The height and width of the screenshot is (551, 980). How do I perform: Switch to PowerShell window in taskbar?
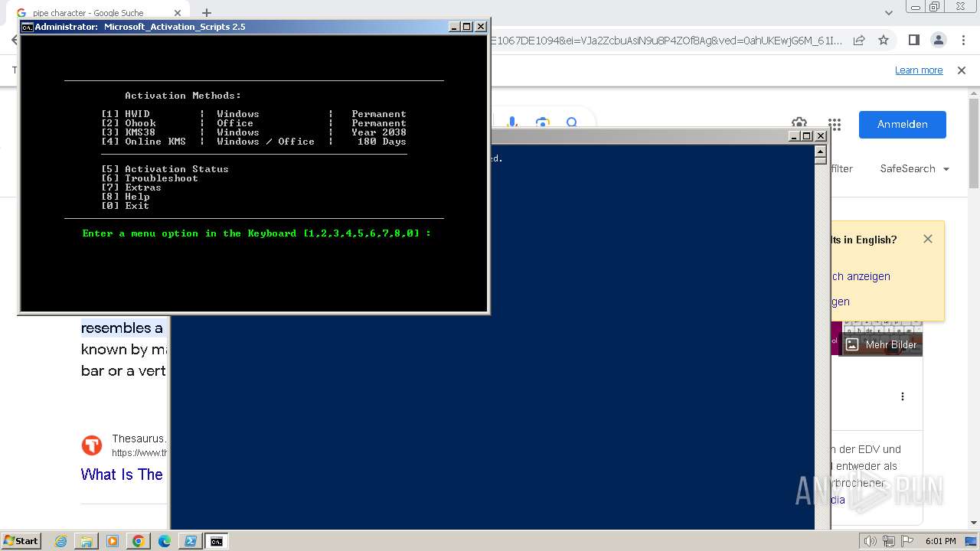[x=190, y=541]
